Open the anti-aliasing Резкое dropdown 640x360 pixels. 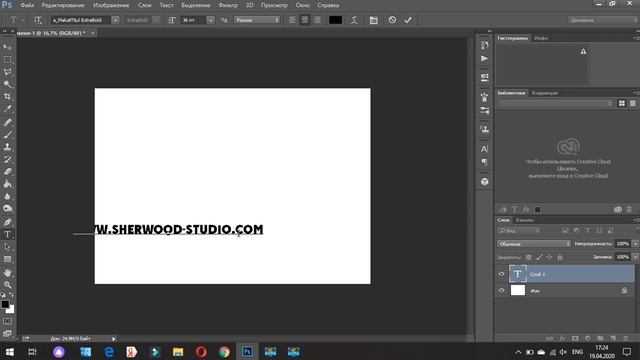pos(257,20)
